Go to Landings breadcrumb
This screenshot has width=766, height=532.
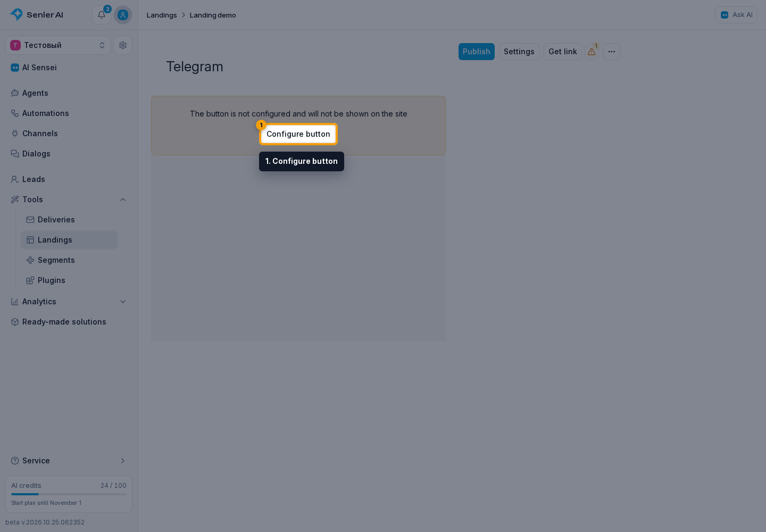click(x=162, y=15)
